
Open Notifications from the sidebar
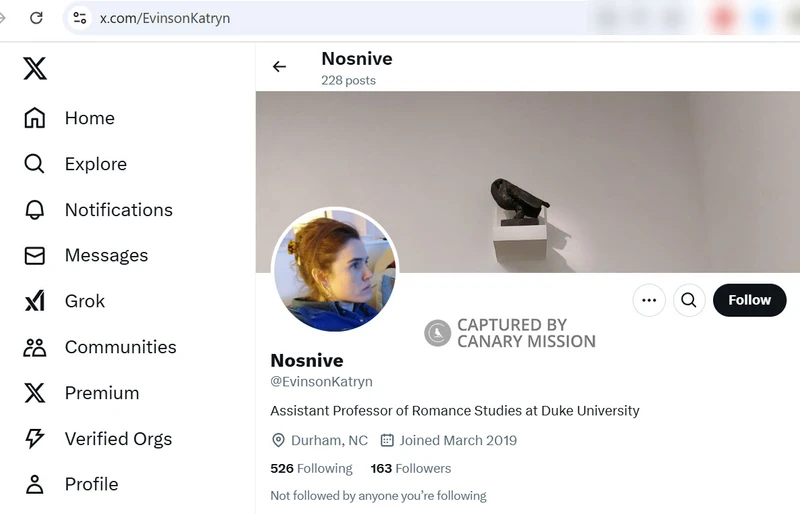click(98, 210)
